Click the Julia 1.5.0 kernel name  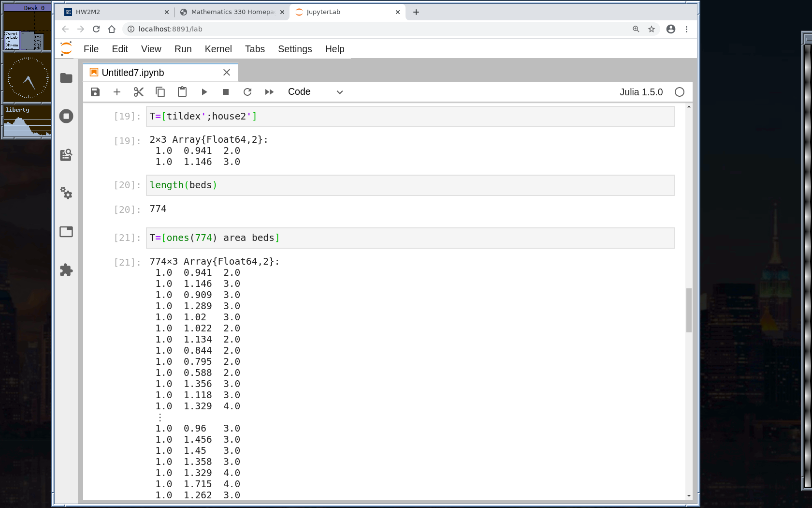point(641,92)
